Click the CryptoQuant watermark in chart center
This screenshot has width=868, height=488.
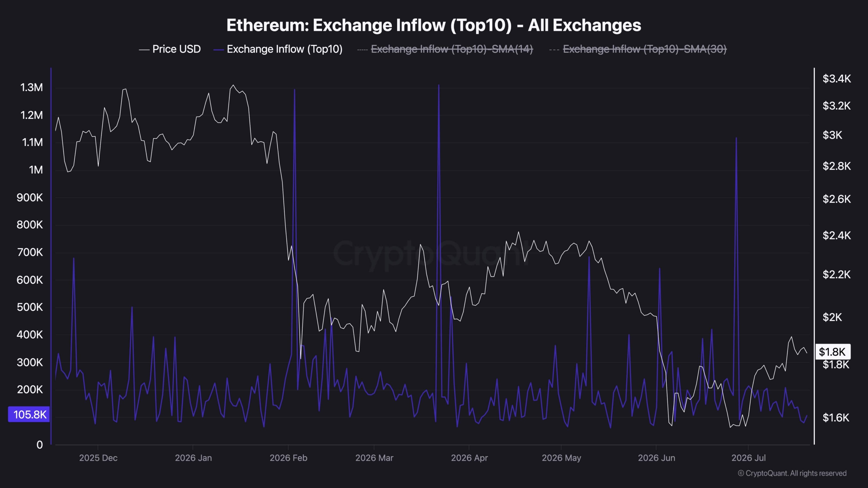[x=431, y=253]
